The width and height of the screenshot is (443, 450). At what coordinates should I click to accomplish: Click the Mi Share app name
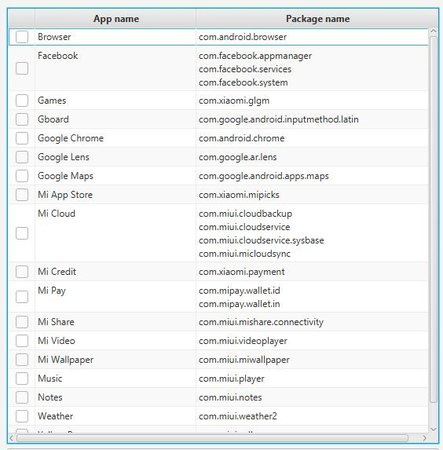[x=56, y=322]
